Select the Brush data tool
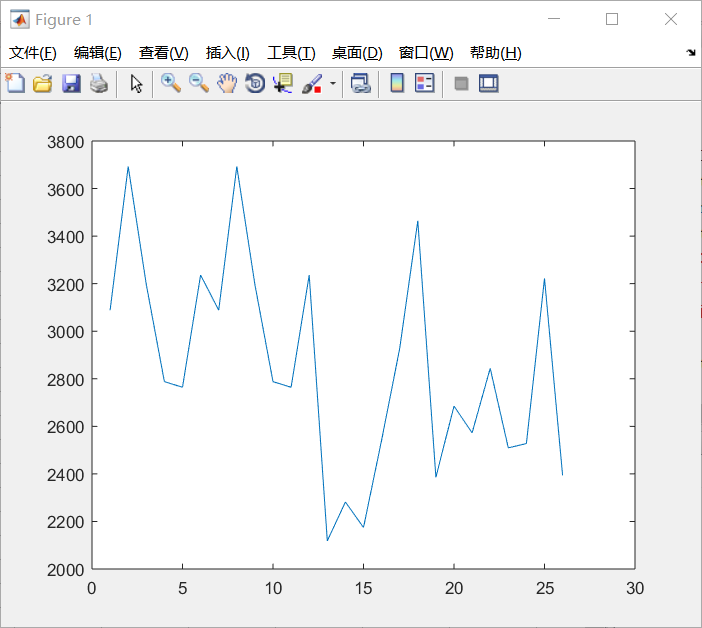Image resolution: width=702 pixels, height=628 pixels. (312, 83)
